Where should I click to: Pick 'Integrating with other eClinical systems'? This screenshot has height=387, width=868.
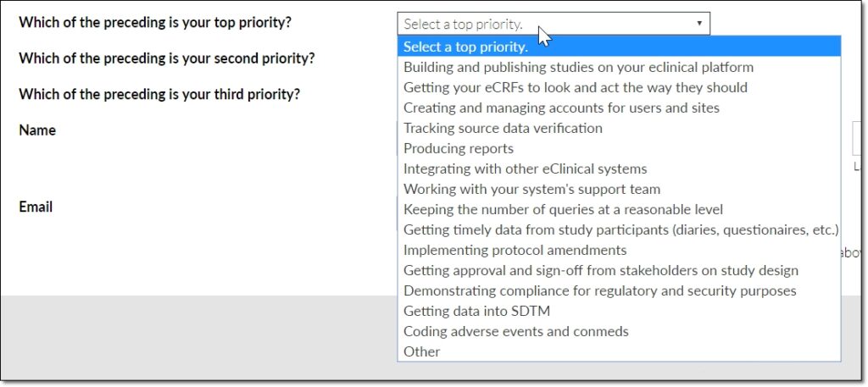[526, 169]
